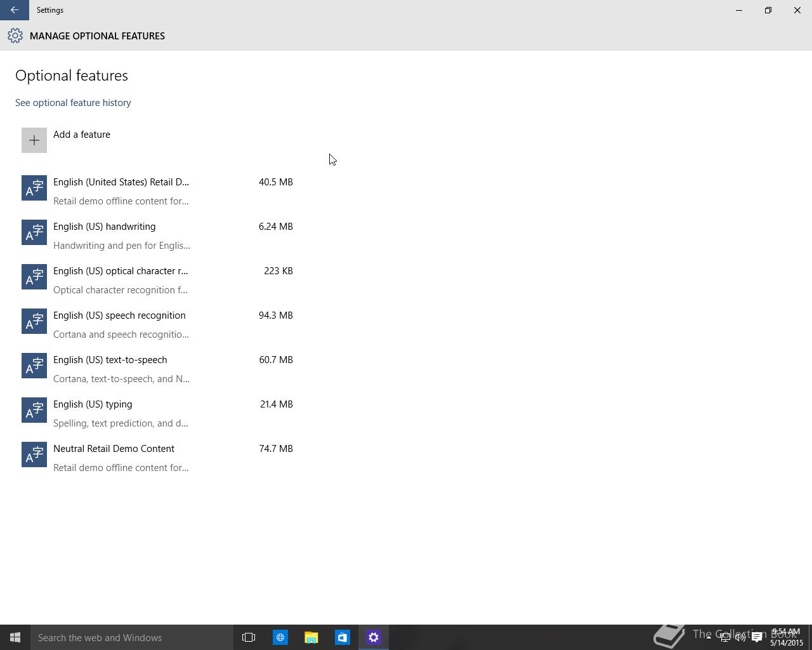Select English (US) speech recognition title

pyautogui.click(x=119, y=315)
